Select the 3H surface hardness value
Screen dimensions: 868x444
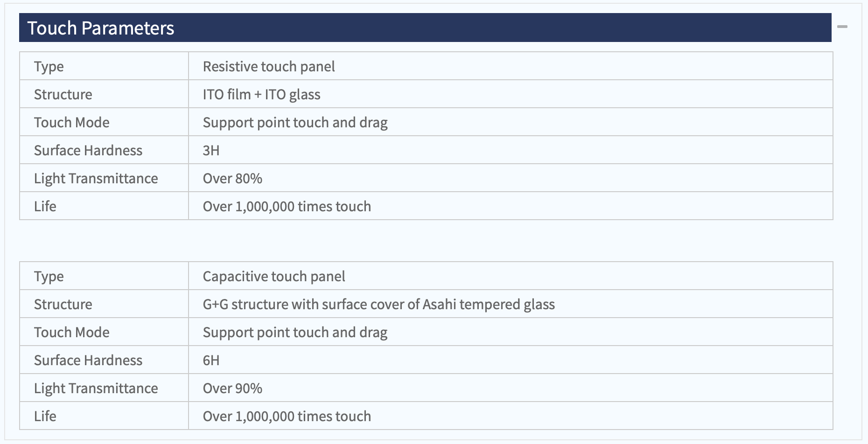211,151
